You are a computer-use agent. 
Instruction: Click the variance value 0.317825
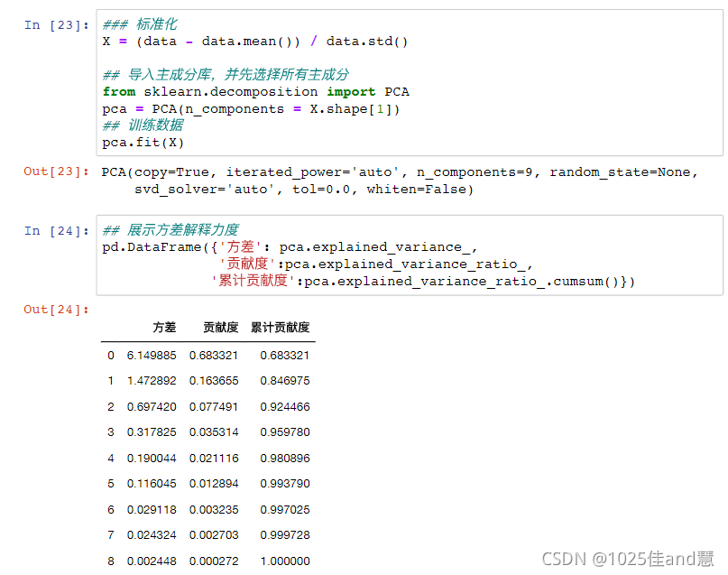[152, 432]
